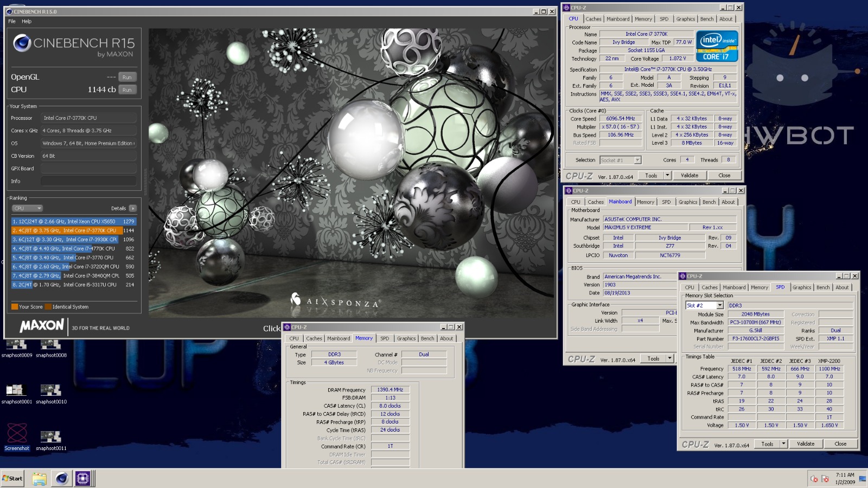The height and width of the screenshot is (488, 868).
Task: Open SPD tab in CPU-Z Memory window
Action: coord(385,338)
